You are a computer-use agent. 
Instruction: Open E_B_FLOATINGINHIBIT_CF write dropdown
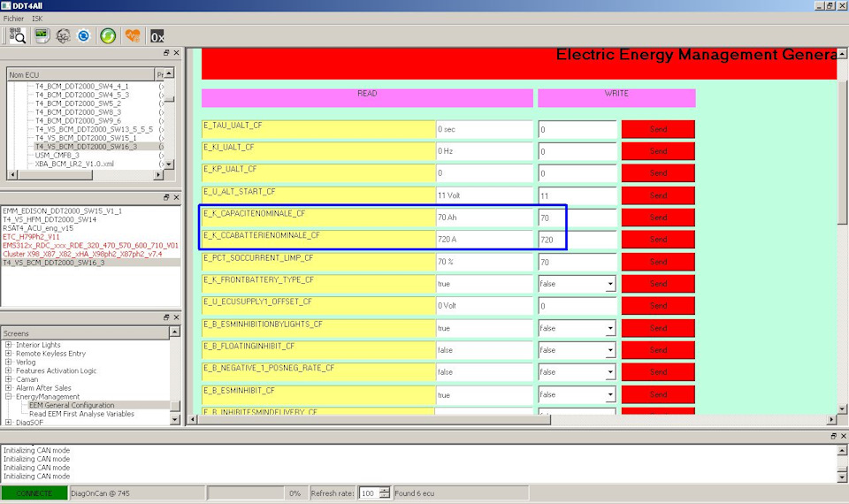610,350
